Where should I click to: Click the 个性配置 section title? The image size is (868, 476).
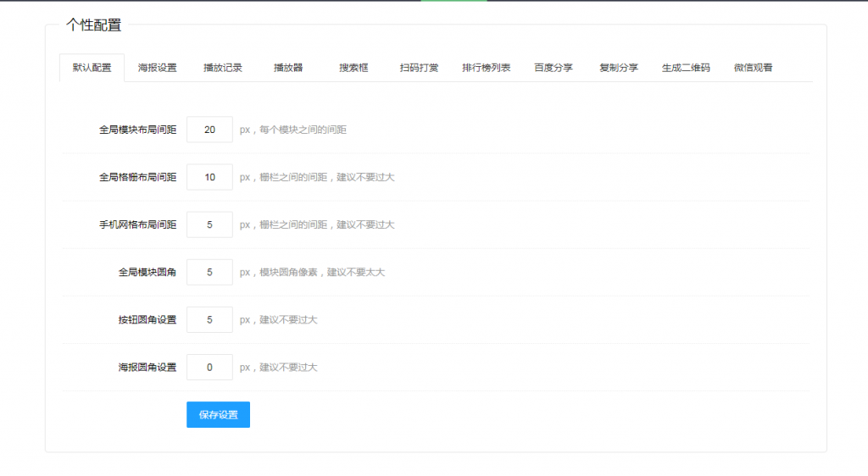point(94,25)
